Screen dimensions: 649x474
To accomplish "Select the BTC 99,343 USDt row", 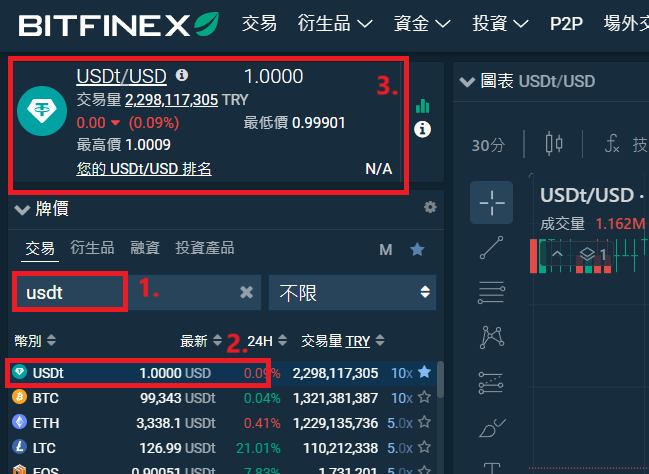I will pyautogui.click(x=223, y=398).
